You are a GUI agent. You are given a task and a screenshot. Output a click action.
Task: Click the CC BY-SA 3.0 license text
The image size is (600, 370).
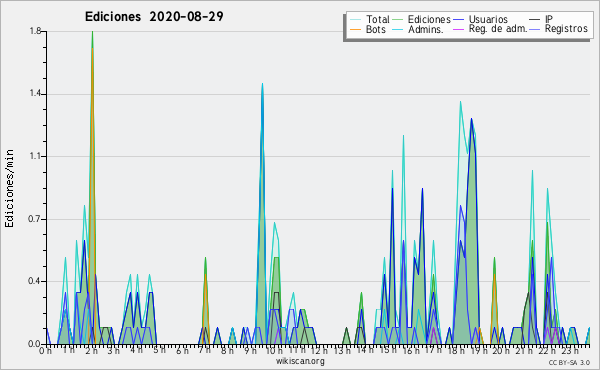[x=569, y=362]
